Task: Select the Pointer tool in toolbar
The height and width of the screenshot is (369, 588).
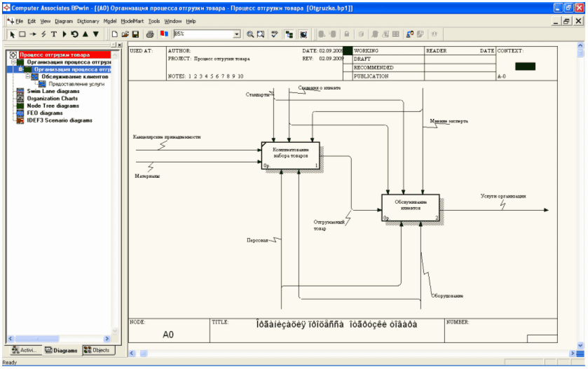Action: 12,34
